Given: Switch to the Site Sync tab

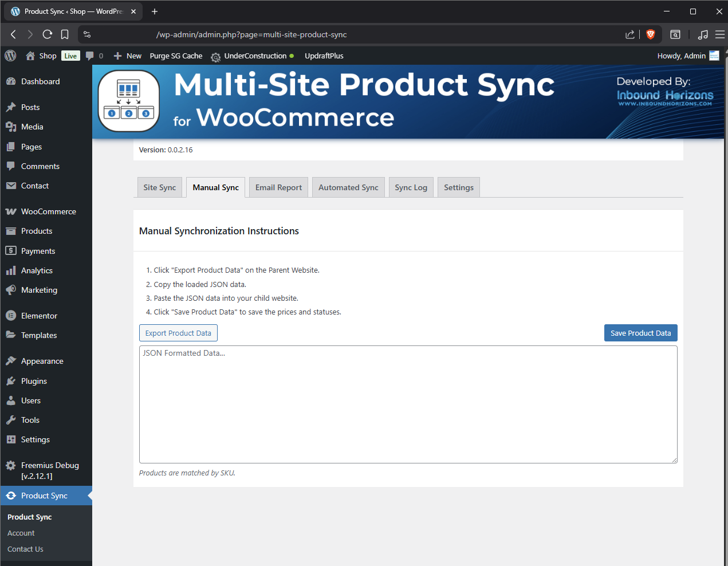Looking at the screenshot, I should click(159, 187).
